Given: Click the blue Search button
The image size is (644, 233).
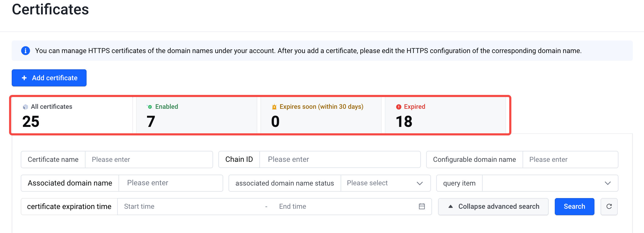Looking at the screenshot, I should pos(574,207).
